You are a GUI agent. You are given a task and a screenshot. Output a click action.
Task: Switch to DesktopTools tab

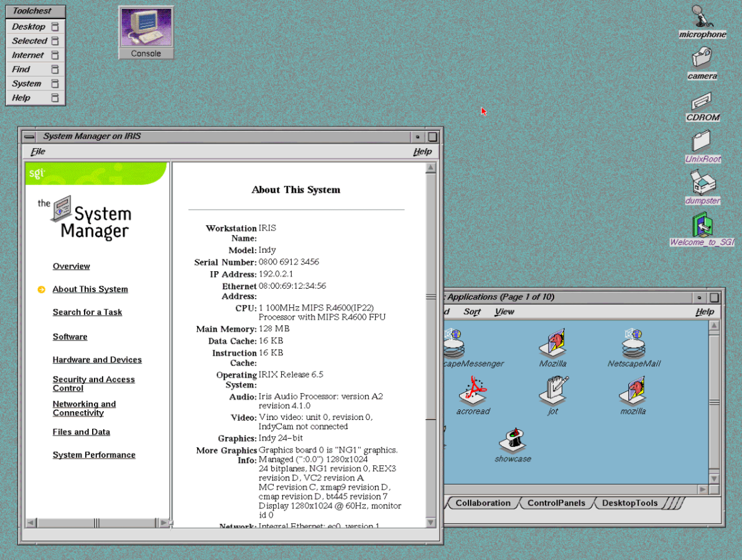pyautogui.click(x=629, y=503)
